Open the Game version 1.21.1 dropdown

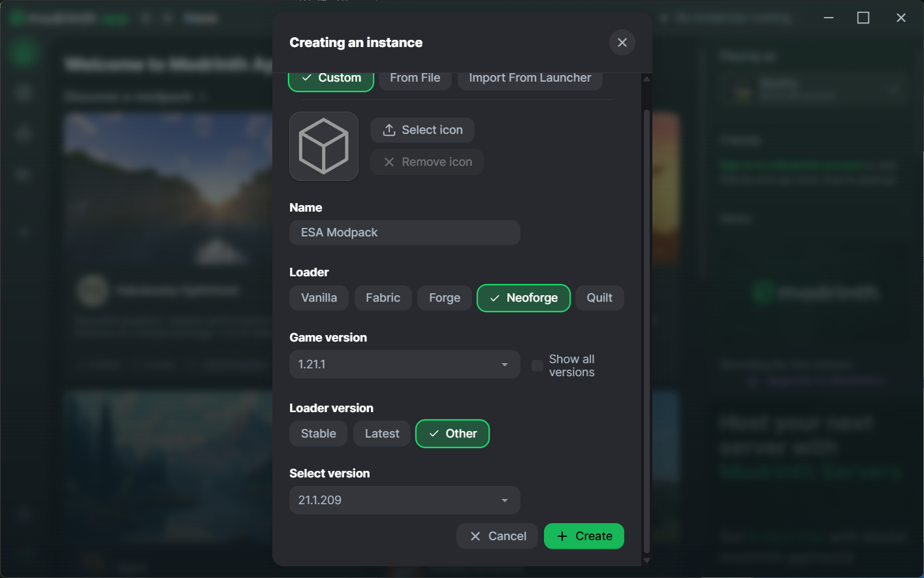tap(404, 364)
